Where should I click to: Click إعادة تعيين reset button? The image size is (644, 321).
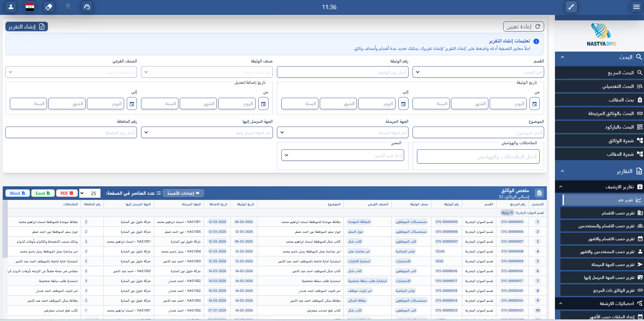523,26
